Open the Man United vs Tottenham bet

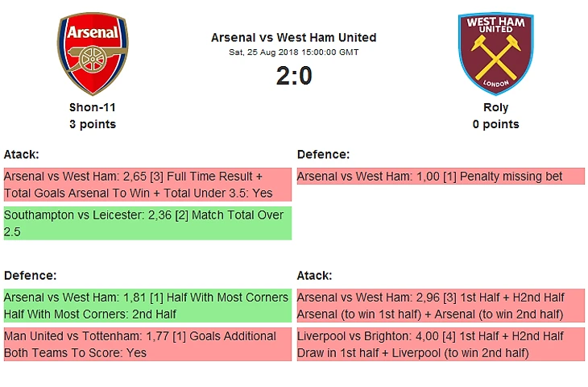tap(147, 344)
